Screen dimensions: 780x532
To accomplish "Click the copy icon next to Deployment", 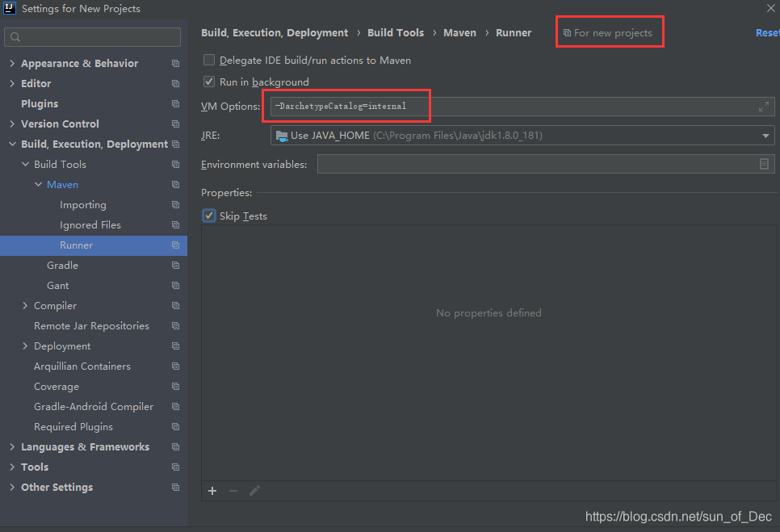I will pos(175,346).
